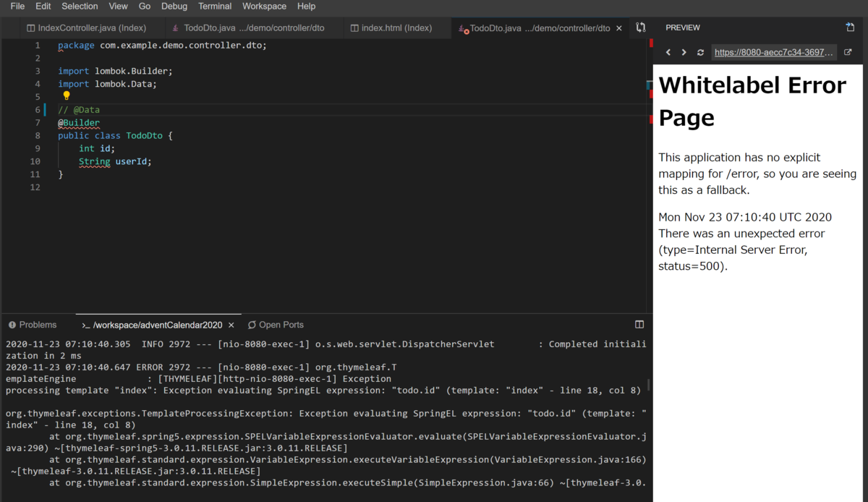This screenshot has height=502, width=868.
Task: Click the String type on line 10
Action: coord(95,162)
